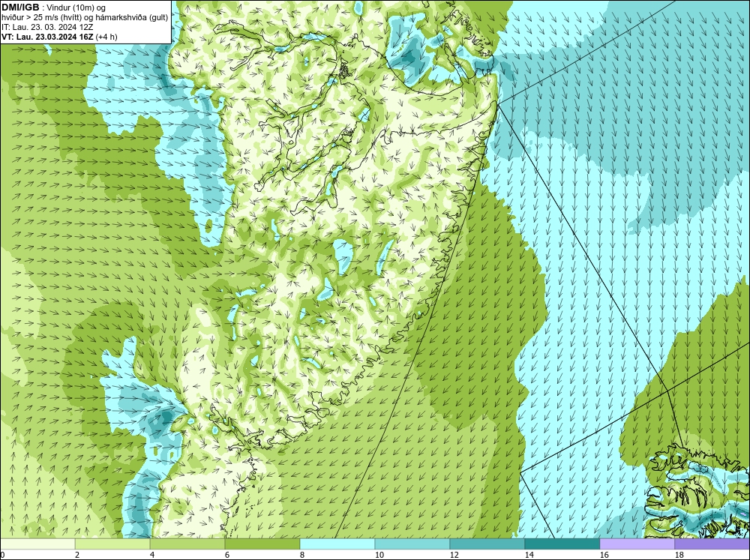The width and height of the screenshot is (750, 560).
Task: Click the 10–12 m/s cyan legend swatch
Action: click(412, 544)
